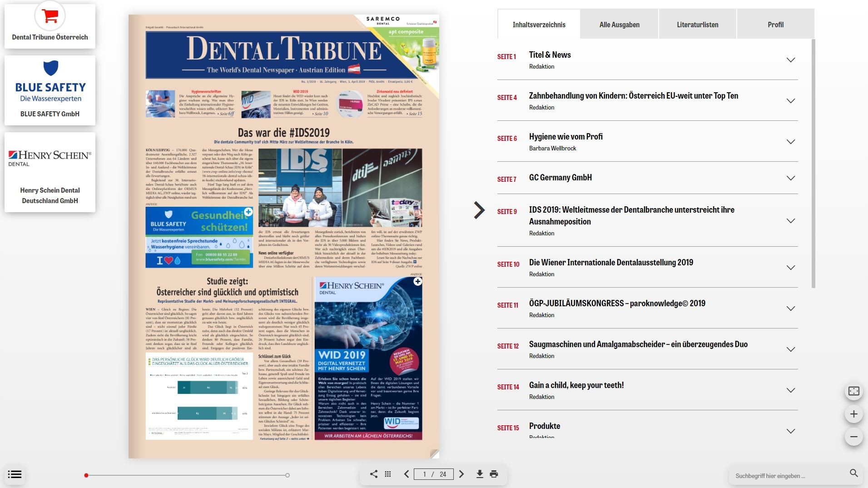Open the Henry Schein Dental Deutschland card
Viewport: 868px width, 488px height.
click(50, 172)
